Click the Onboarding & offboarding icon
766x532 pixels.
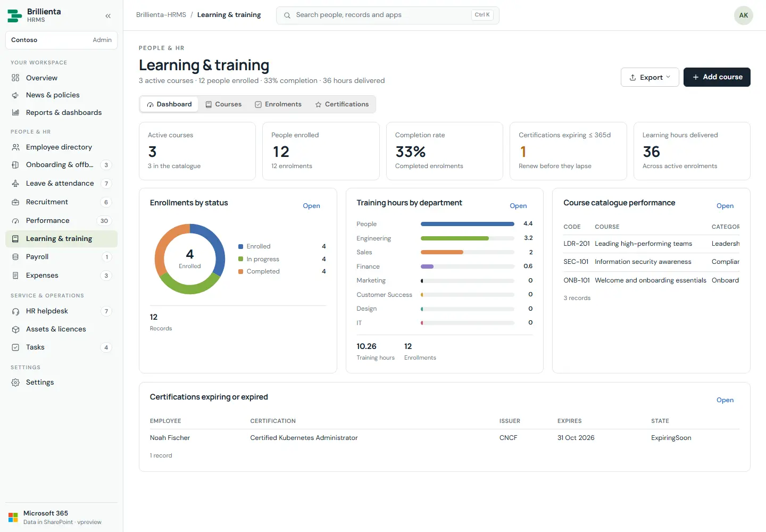15,165
